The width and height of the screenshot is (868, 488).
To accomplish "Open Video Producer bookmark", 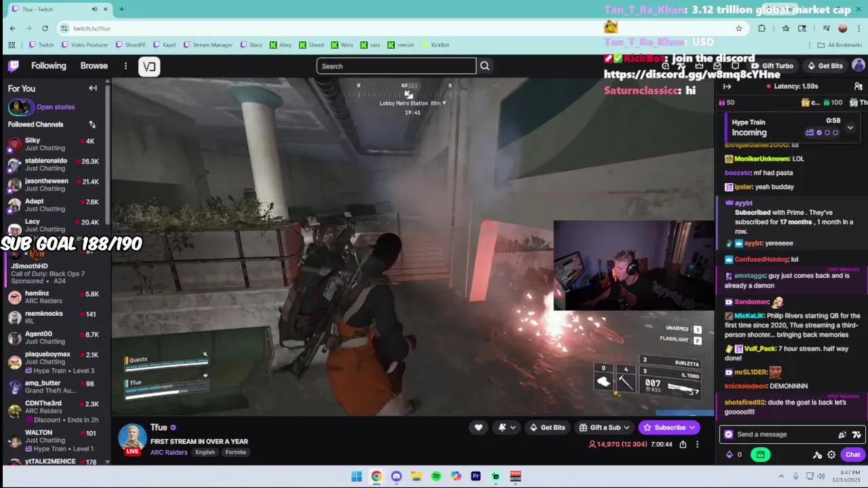I will tap(85, 45).
